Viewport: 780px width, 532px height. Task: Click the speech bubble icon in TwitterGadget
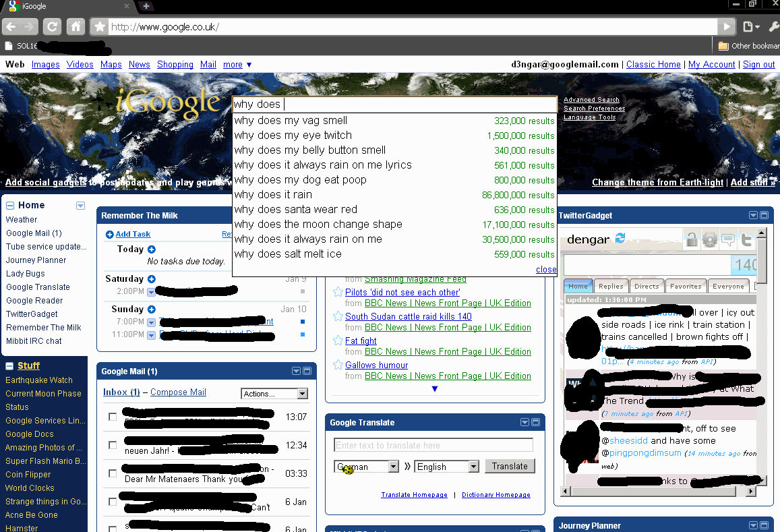pos(728,240)
